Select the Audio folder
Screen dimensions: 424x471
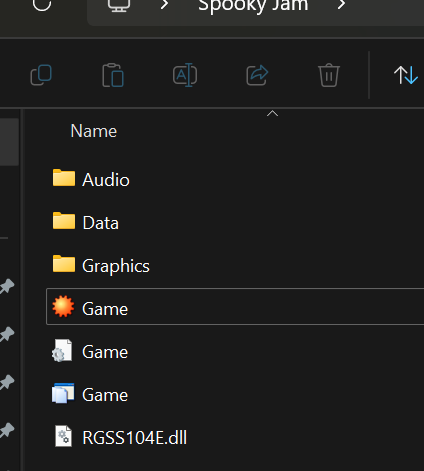pos(235,180)
